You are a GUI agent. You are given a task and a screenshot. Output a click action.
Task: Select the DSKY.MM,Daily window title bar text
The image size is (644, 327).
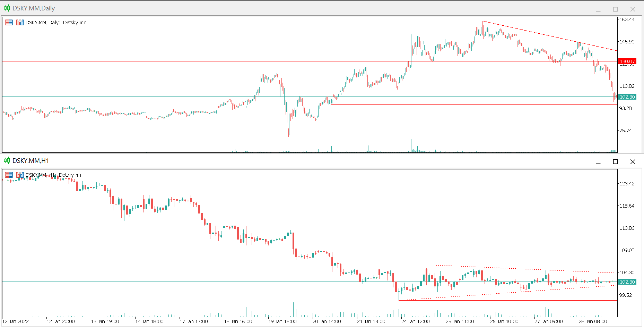click(34, 8)
